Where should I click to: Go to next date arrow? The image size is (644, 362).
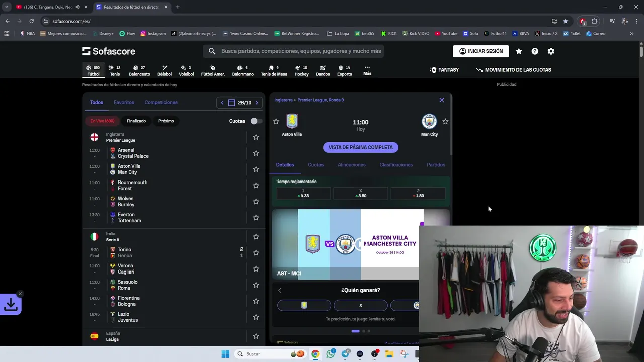[x=257, y=103]
